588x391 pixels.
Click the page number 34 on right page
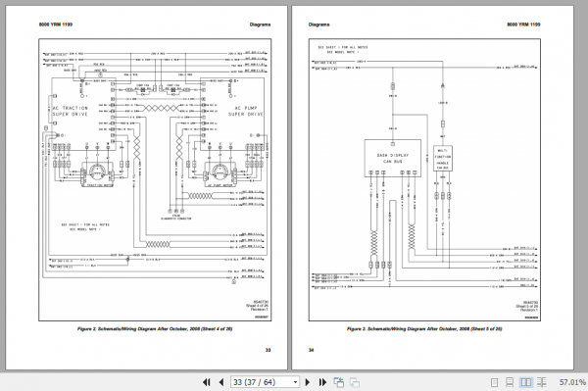click(x=311, y=350)
